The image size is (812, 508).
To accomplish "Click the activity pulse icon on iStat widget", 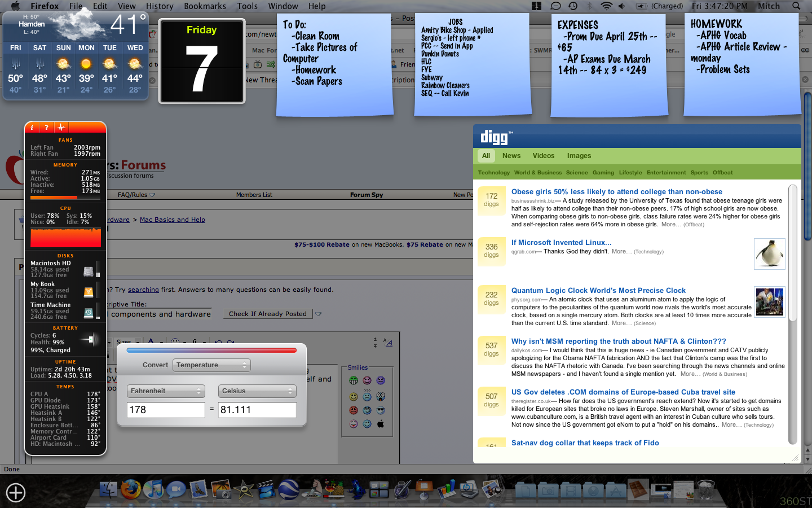I will (61, 128).
